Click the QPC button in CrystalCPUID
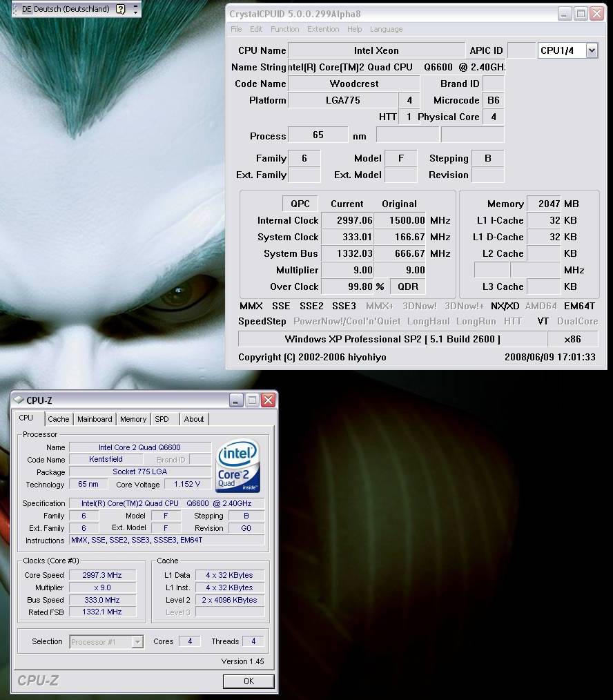613x700 pixels. click(300, 204)
